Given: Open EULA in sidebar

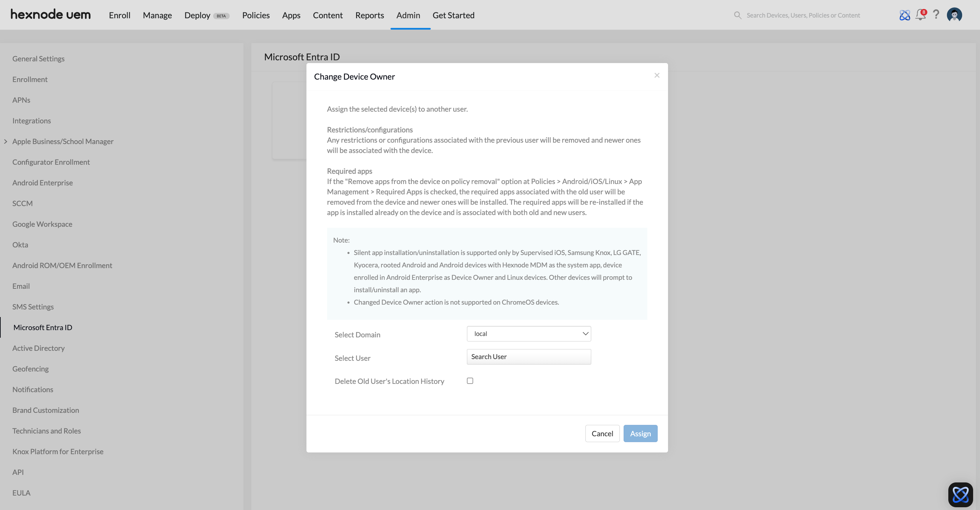Looking at the screenshot, I should pyautogui.click(x=21, y=493).
